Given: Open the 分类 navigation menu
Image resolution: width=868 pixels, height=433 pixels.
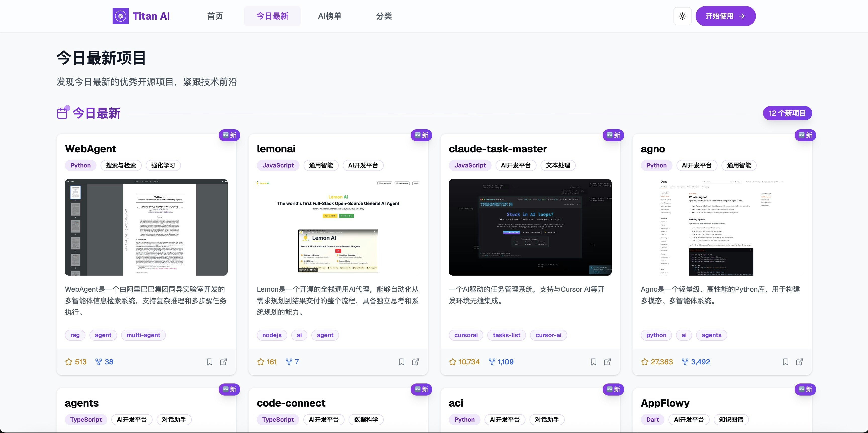Looking at the screenshot, I should point(384,16).
